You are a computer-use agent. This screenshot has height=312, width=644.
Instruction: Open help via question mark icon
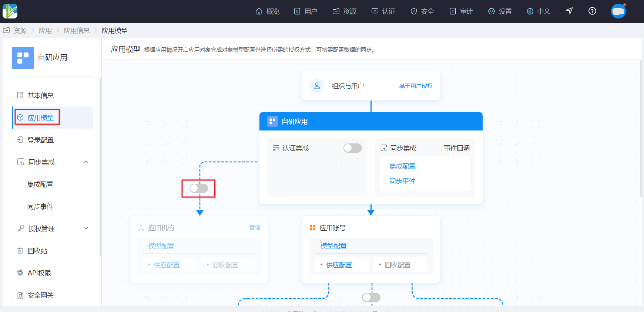coord(592,11)
